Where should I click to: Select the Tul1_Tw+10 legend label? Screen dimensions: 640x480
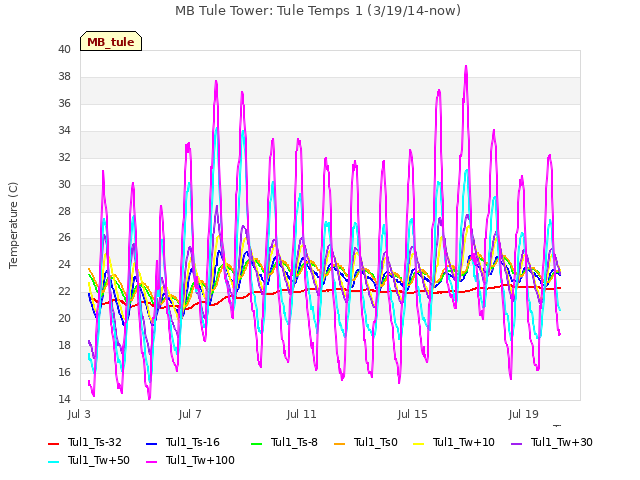point(464,442)
